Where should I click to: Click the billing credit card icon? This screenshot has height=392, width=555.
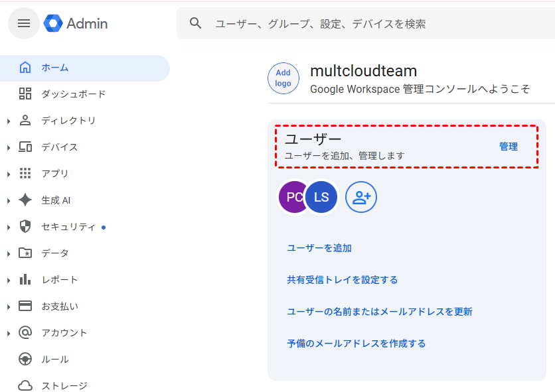pos(25,306)
